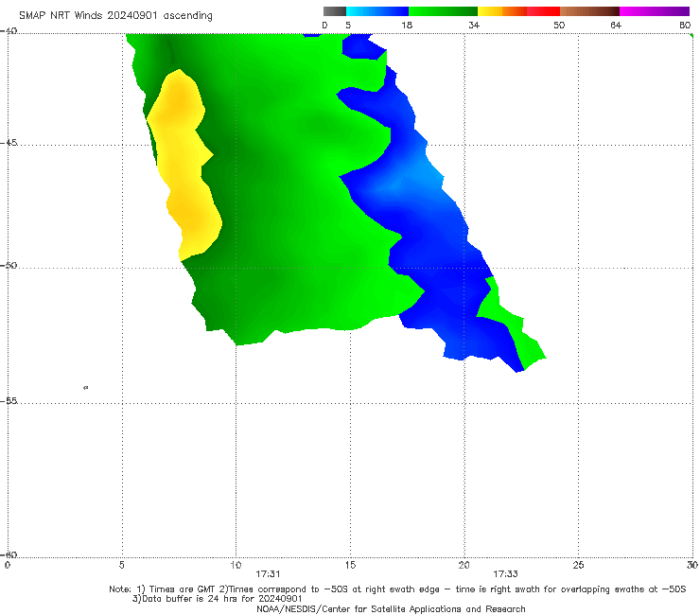Click the swath time label '17:31'
The width and height of the screenshot is (700, 615).
[x=268, y=574]
